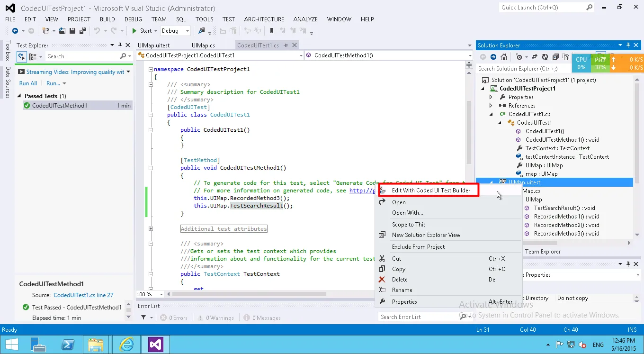Choose Edit With Coded UI Test Builder
Viewport: 644px width, 354px height.
(431, 191)
